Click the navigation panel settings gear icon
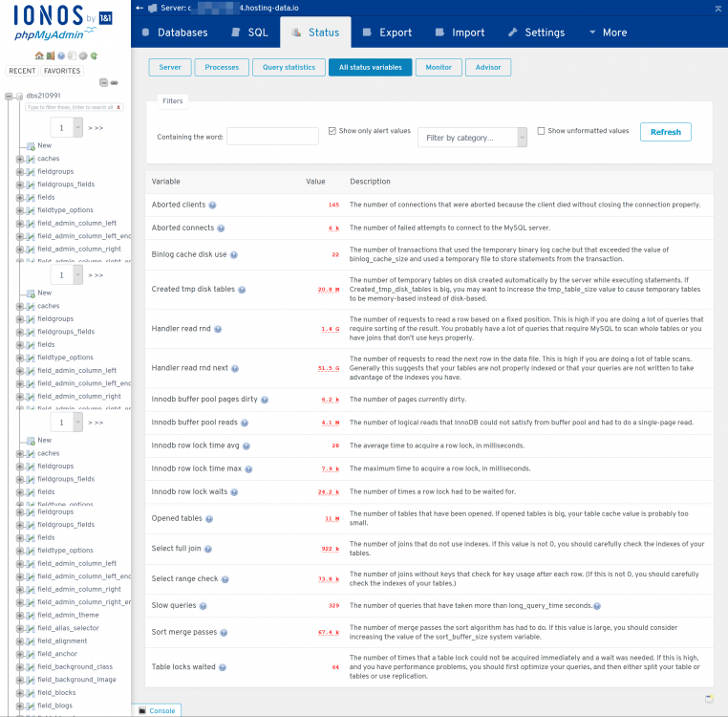 (83, 56)
